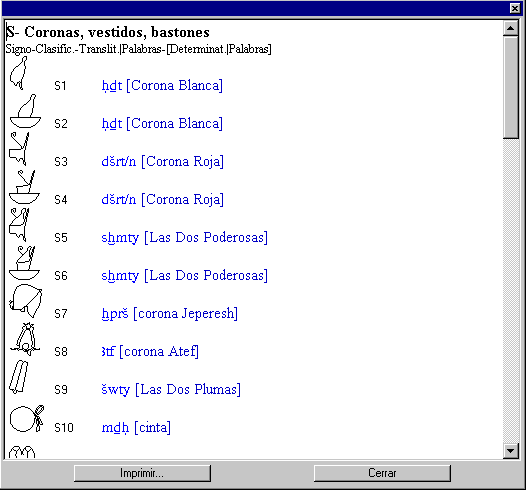Select the S10 headband hieroglyph
The width and height of the screenshot is (526, 490).
[x=27, y=419]
